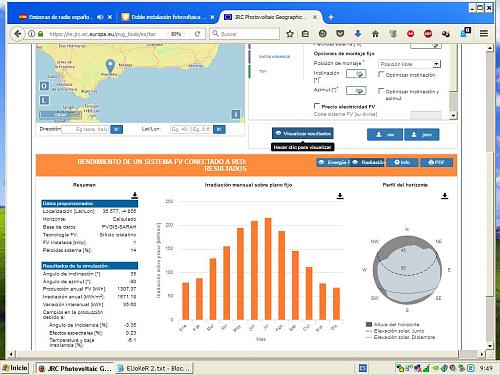Viewport: 500px width, 375px height.
Task: Bookmark this page with the star icon
Action: click(290, 34)
